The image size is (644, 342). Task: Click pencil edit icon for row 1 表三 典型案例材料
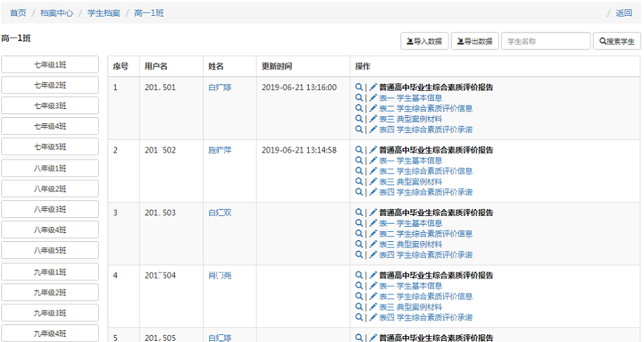[373, 119]
